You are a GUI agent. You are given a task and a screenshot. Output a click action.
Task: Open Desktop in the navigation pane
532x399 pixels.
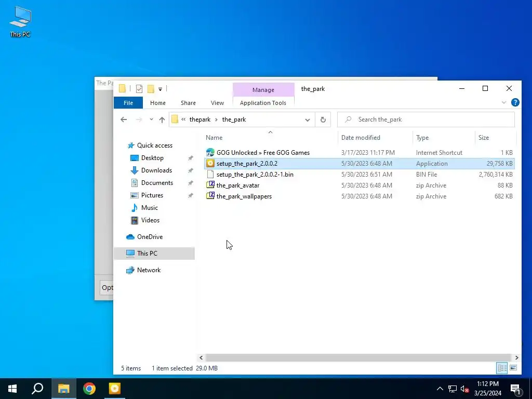(x=152, y=158)
